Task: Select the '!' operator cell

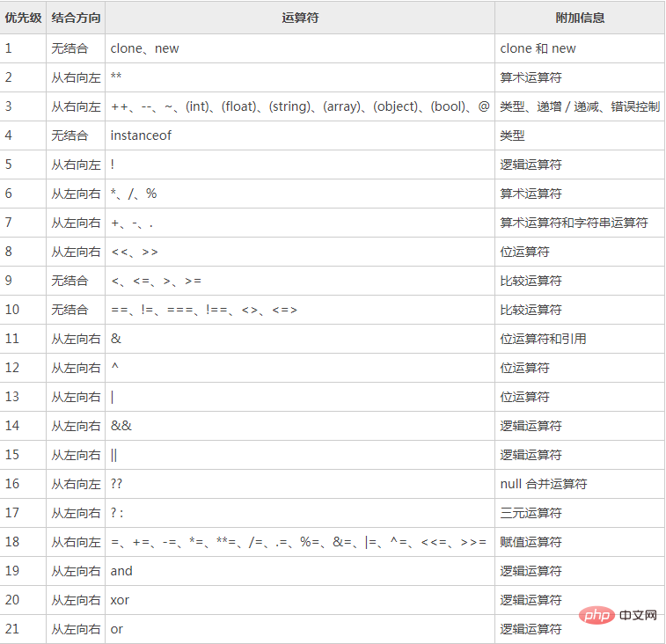Action: (300, 165)
